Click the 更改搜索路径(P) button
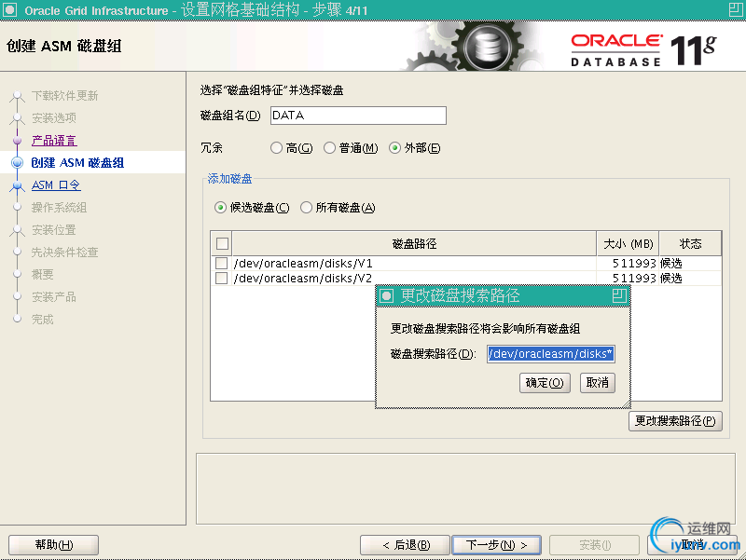The width and height of the screenshot is (746, 560). [x=675, y=421]
